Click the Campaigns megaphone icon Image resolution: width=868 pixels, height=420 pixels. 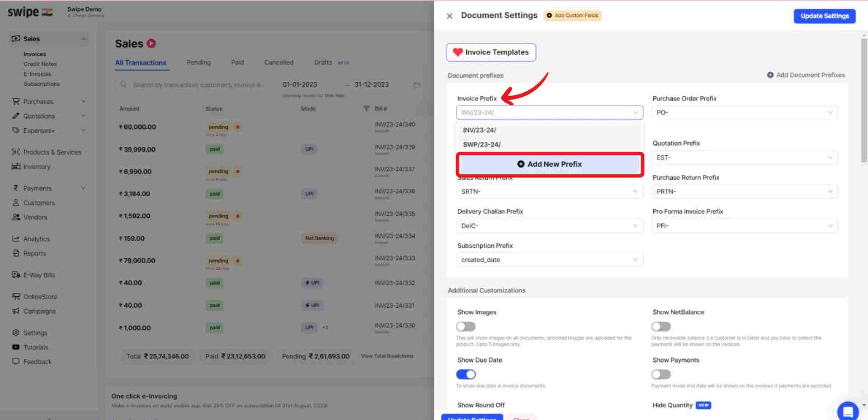(16, 311)
